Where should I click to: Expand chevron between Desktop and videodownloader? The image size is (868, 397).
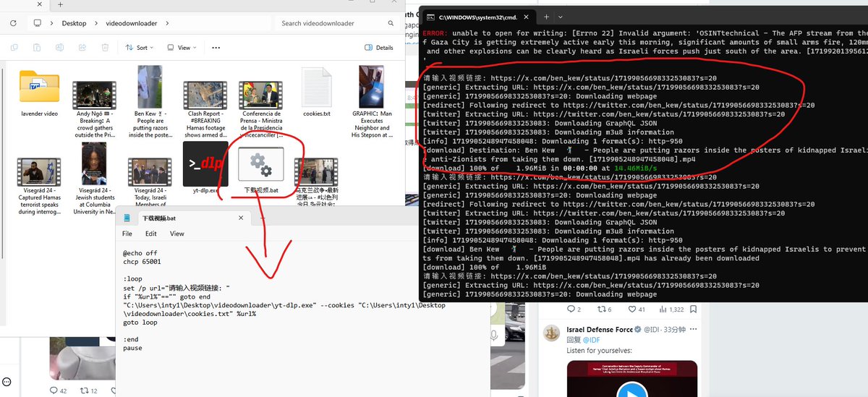pos(97,23)
